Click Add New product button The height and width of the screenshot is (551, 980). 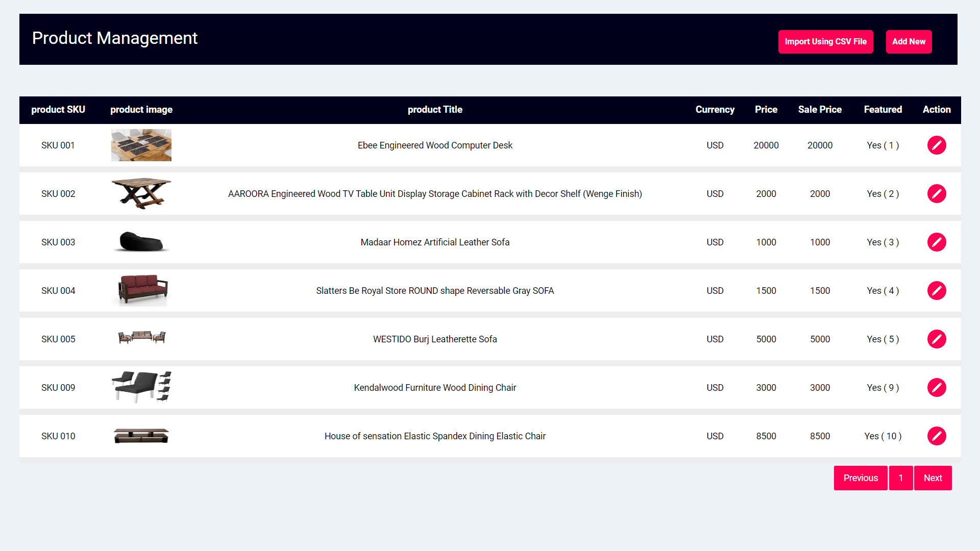909,42
